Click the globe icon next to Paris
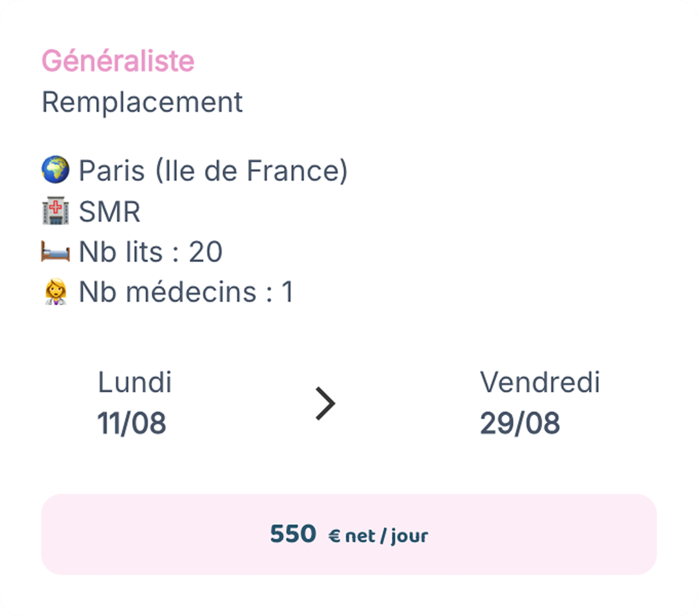This screenshot has height=616, width=698. pos(55,170)
